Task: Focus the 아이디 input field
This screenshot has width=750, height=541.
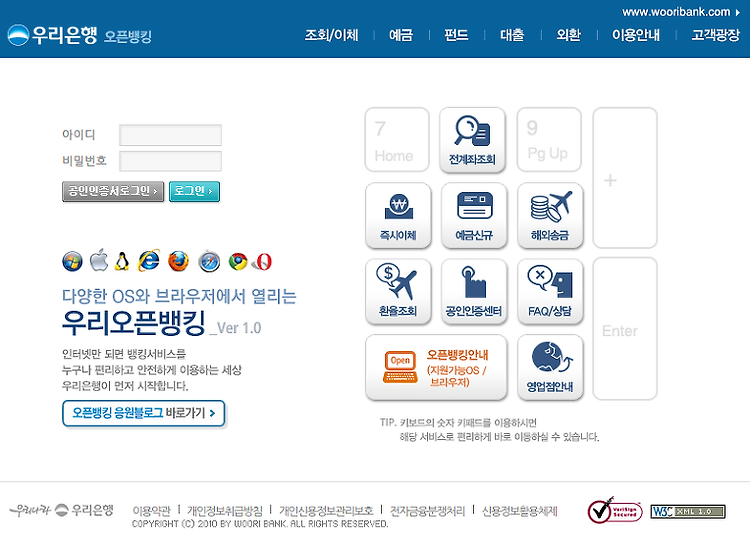Action: click(170, 135)
